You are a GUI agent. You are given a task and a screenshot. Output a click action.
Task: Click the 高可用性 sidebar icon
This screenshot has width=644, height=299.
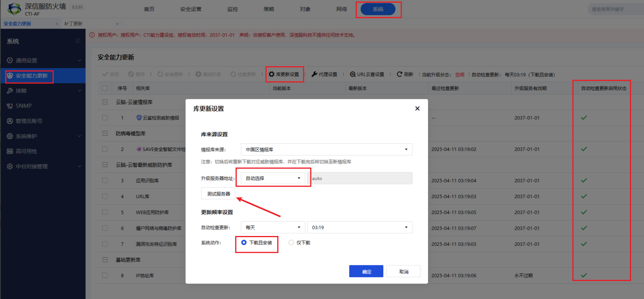pos(10,151)
